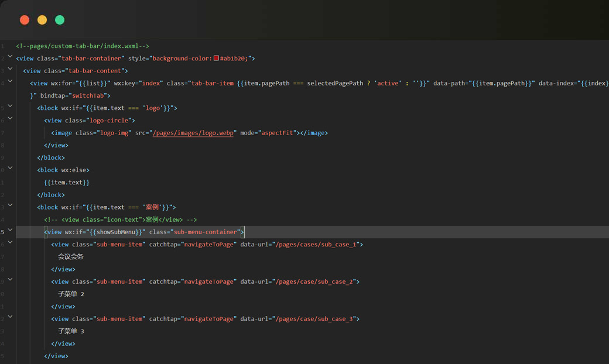Collapse the sub_case_1 sub-menu-item fold arrow
The width and height of the screenshot is (609, 364).
[x=10, y=242]
